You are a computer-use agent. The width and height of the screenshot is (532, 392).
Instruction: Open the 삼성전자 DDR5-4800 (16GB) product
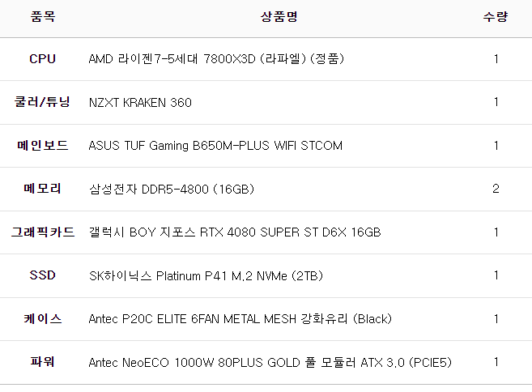[172, 189]
